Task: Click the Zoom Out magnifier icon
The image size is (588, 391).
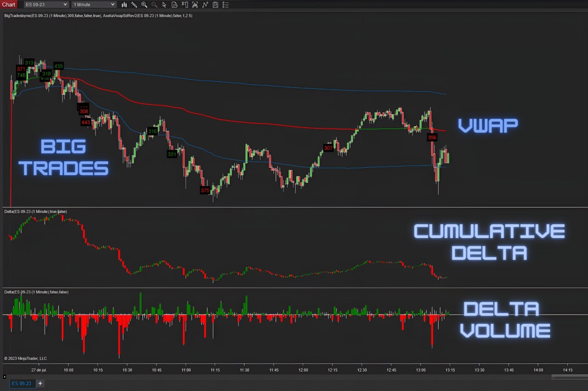Action: tap(155, 5)
